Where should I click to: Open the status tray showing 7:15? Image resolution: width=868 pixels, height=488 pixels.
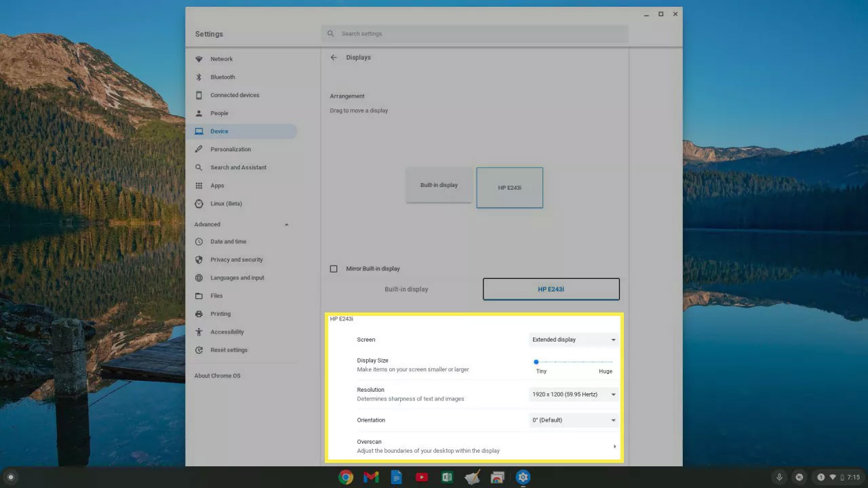point(837,477)
